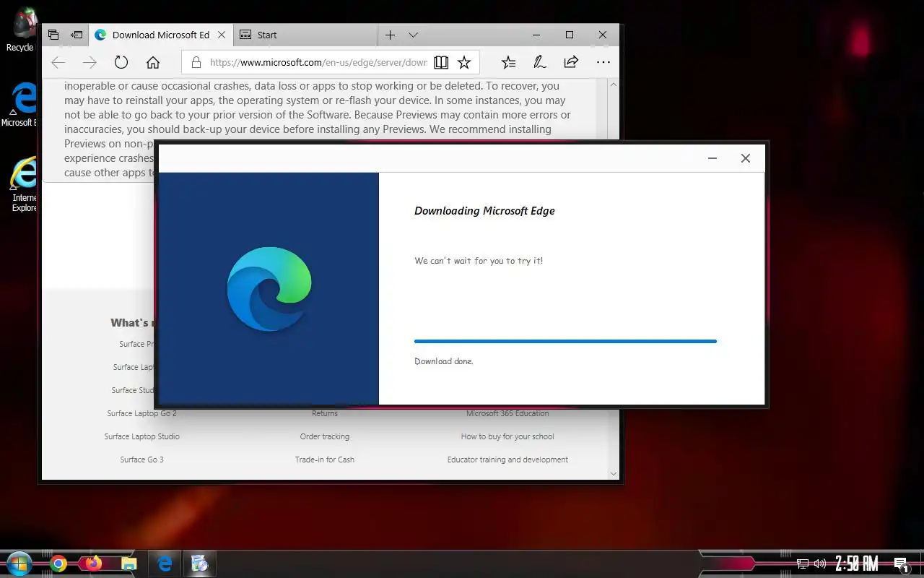Go to the home page icon
This screenshot has width=924, height=578.
click(153, 63)
